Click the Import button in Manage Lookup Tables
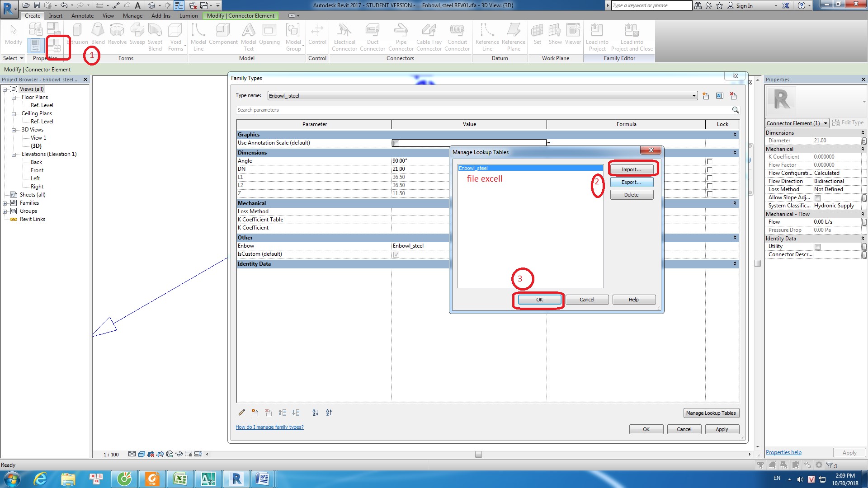Image resolution: width=868 pixels, height=488 pixels. [631, 169]
